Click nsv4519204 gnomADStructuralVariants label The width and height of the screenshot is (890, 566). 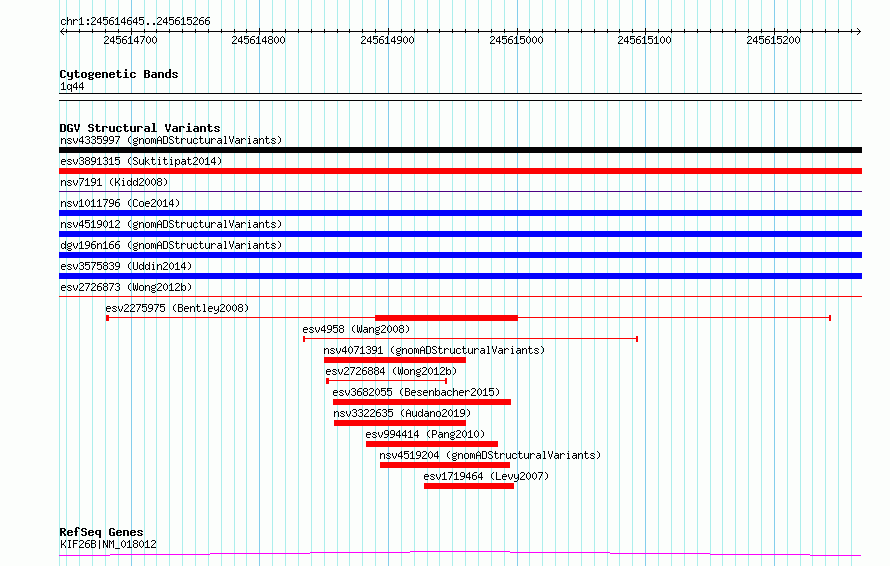click(490, 455)
